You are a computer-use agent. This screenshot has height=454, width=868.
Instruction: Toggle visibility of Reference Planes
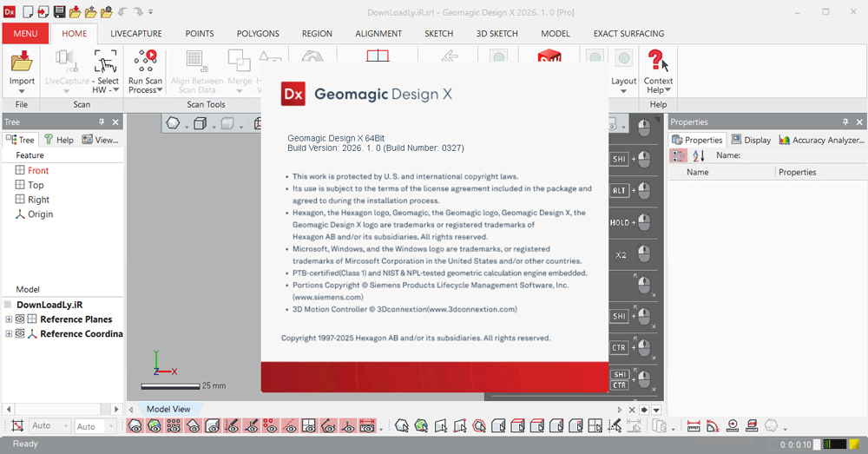(x=20, y=319)
